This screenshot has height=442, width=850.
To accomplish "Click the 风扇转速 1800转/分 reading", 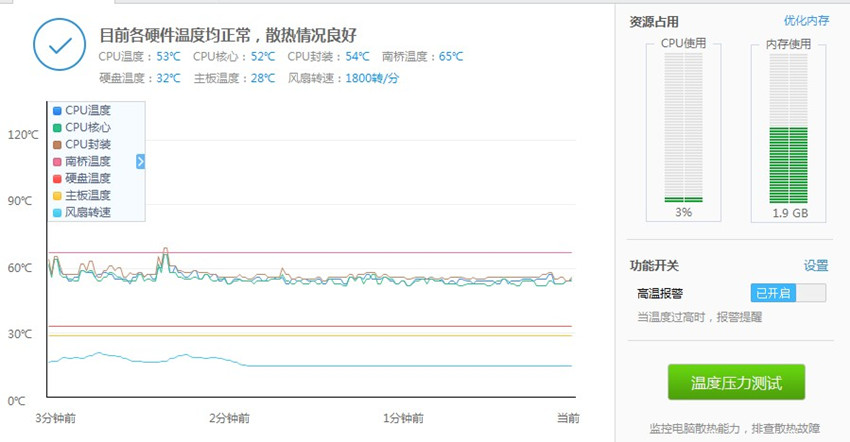I will click(x=343, y=78).
